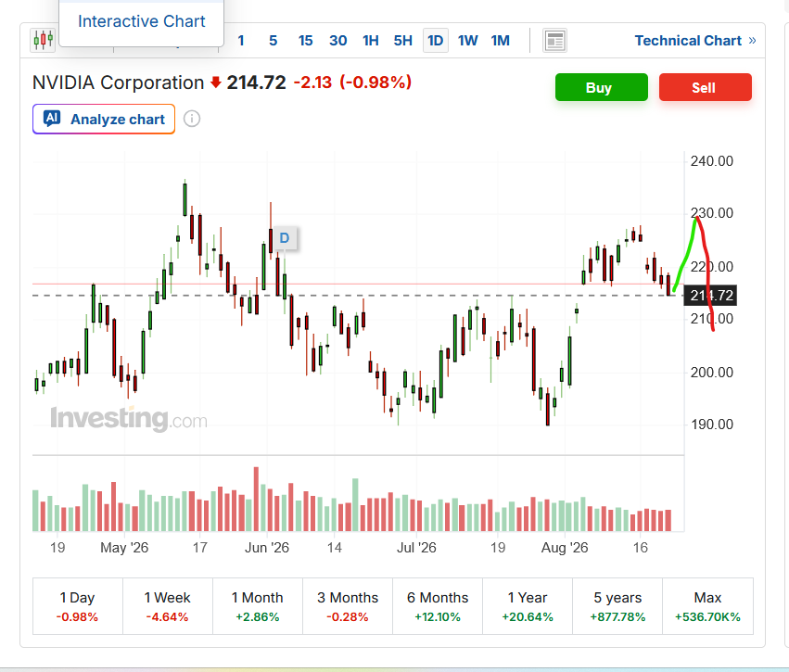
Task: Select the 5H interval
Action: point(403,40)
